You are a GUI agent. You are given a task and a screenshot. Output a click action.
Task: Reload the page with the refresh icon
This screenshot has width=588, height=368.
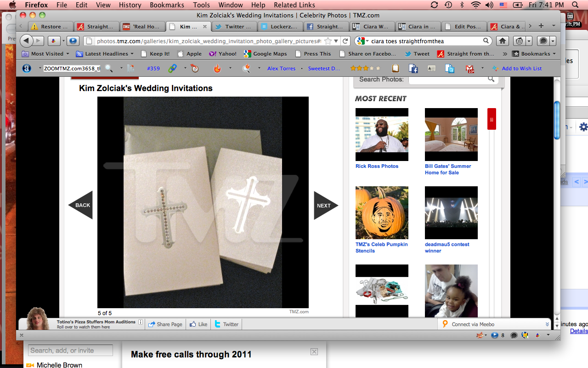(346, 41)
